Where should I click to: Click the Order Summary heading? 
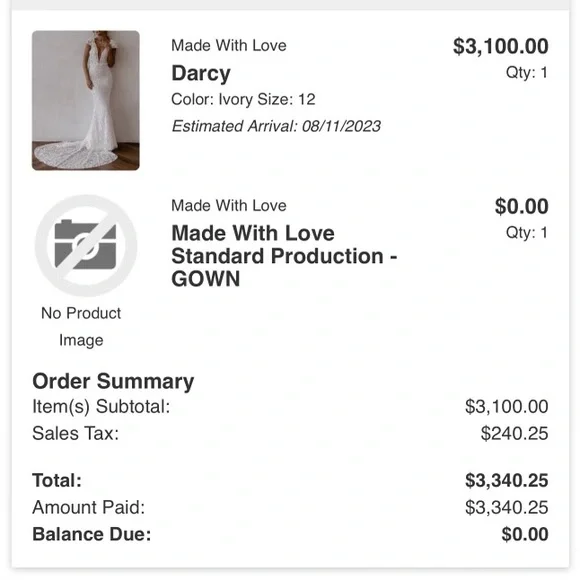click(113, 381)
